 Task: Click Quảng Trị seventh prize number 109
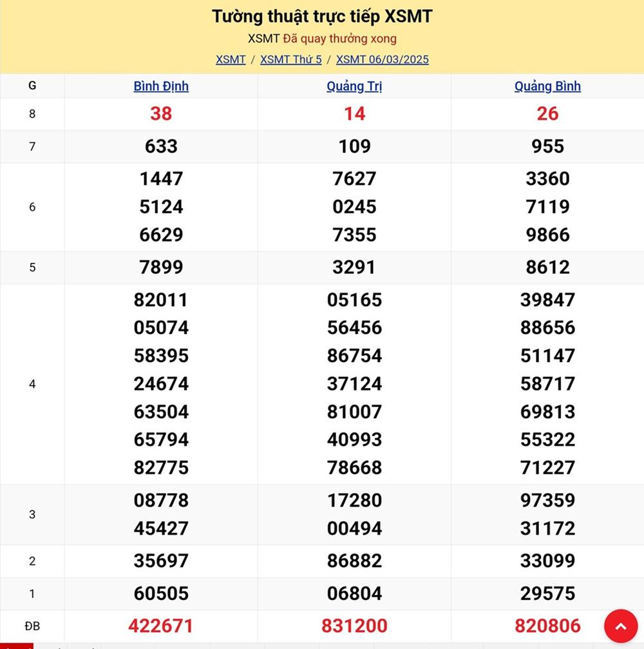click(x=354, y=146)
